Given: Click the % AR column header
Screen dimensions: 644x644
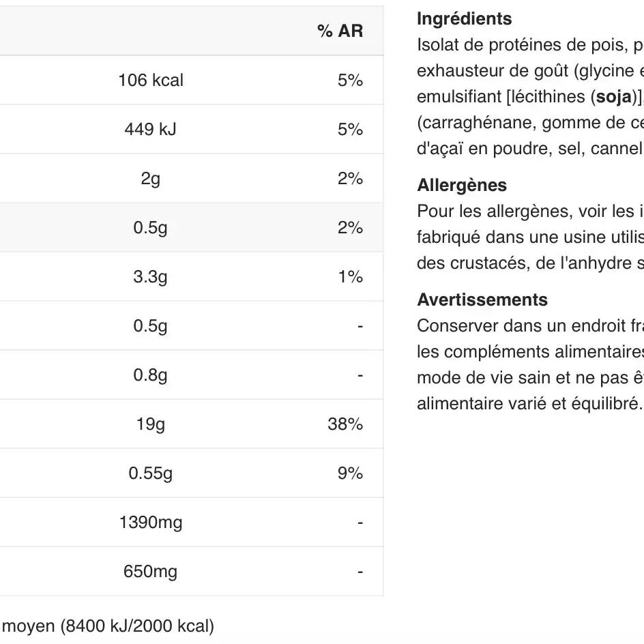Looking at the screenshot, I should click(x=340, y=31).
